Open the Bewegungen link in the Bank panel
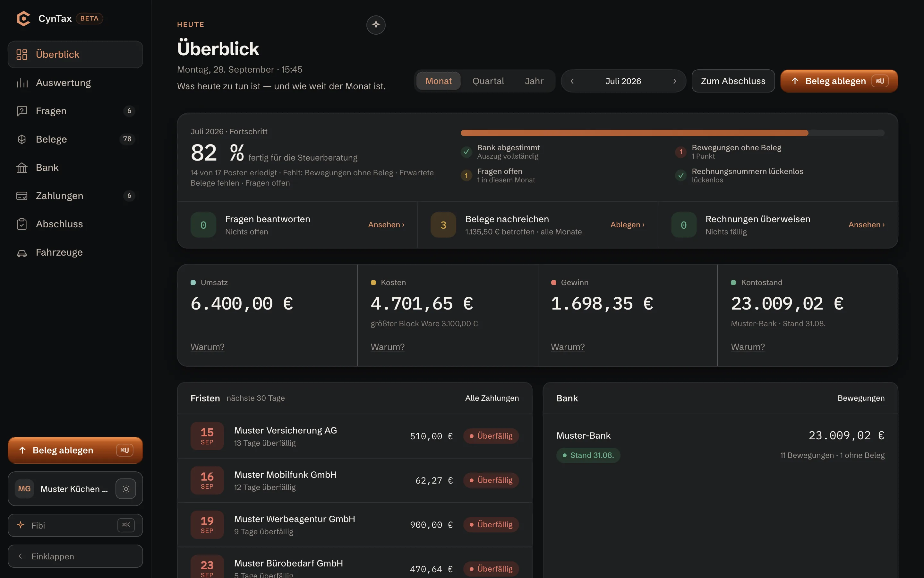 [x=860, y=398]
